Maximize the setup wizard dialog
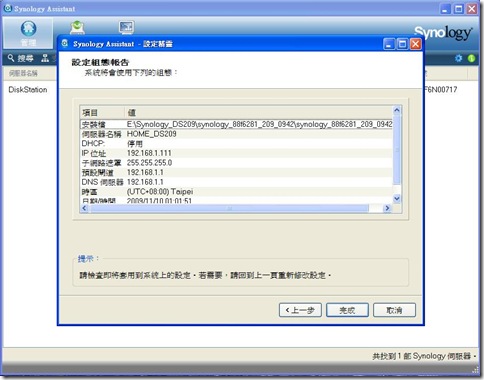 [x=402, y=44]
